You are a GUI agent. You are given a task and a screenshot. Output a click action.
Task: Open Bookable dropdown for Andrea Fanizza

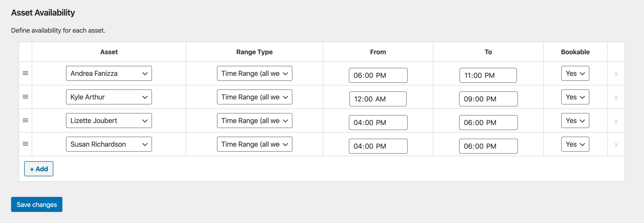[x=575, y=73]
